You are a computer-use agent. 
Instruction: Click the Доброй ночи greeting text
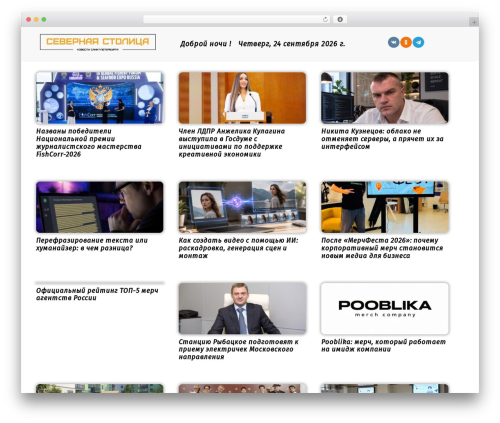click(x=206, y=44)
